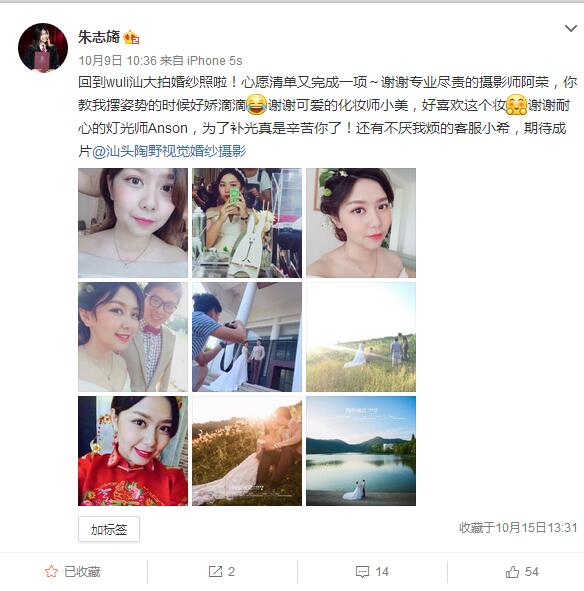Screen dimensions: 584x591
Task: Open the 10月9日 10:36 post timestamp
Action: 117,60
